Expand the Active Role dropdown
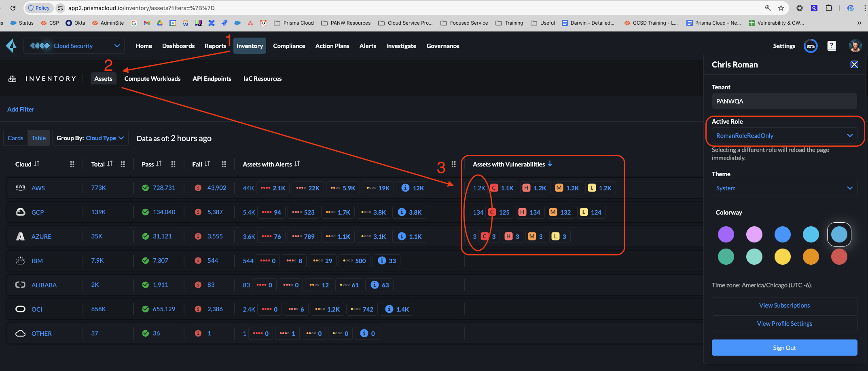The width and height of the screenshot is (868, 371). (x=784, y=135)
